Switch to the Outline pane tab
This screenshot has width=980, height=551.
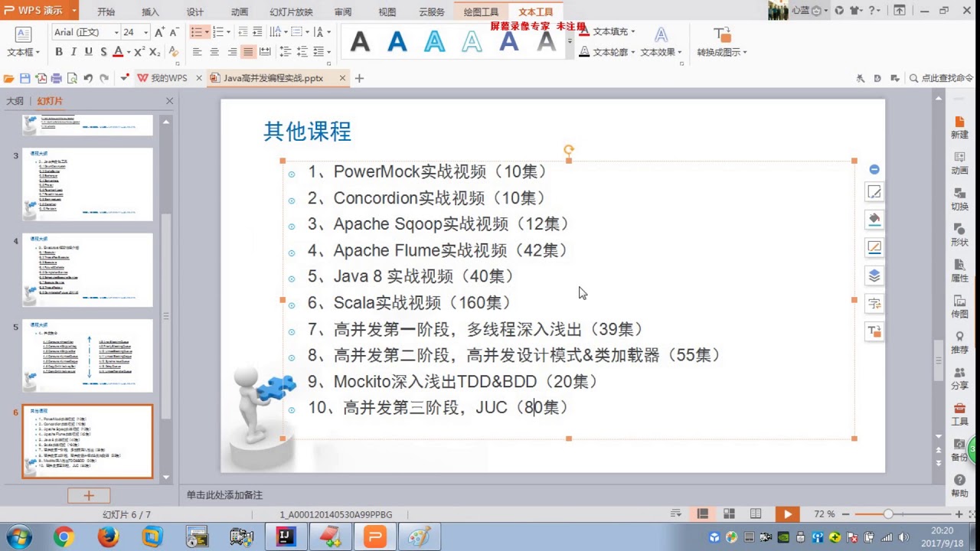[x=15, y=101]
